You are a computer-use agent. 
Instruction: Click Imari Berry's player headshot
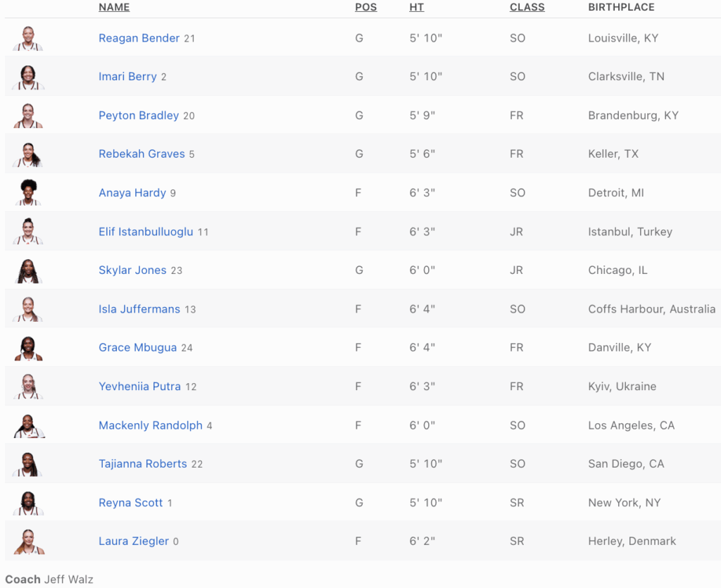point(28,77)
